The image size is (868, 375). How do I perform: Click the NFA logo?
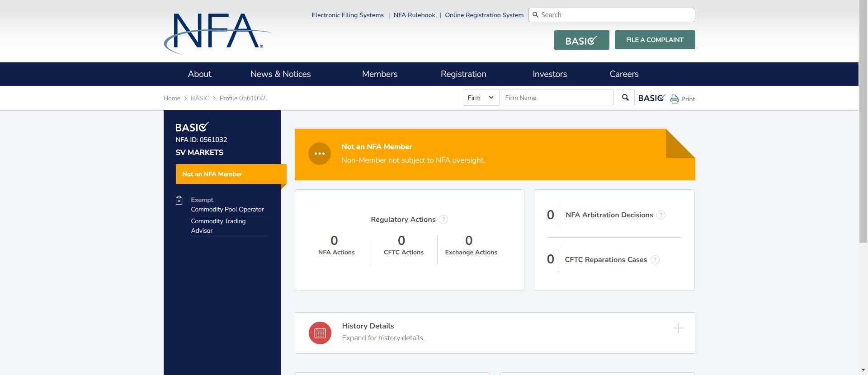tap(217, 33)
